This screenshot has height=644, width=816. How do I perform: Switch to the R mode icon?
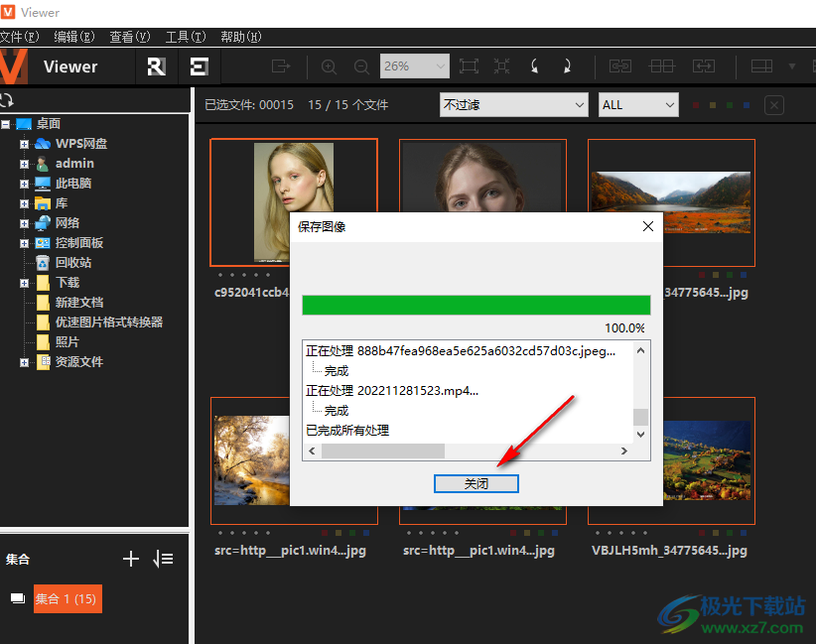click(156, 66)
